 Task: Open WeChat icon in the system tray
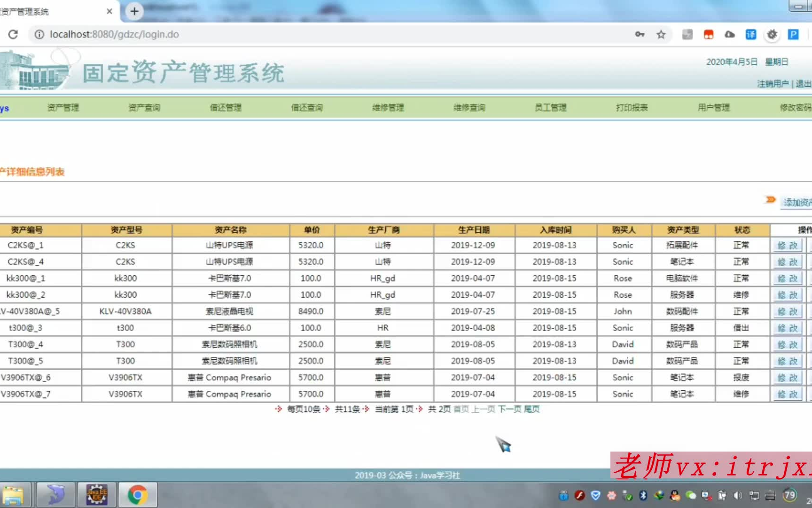tap(690, 495)
